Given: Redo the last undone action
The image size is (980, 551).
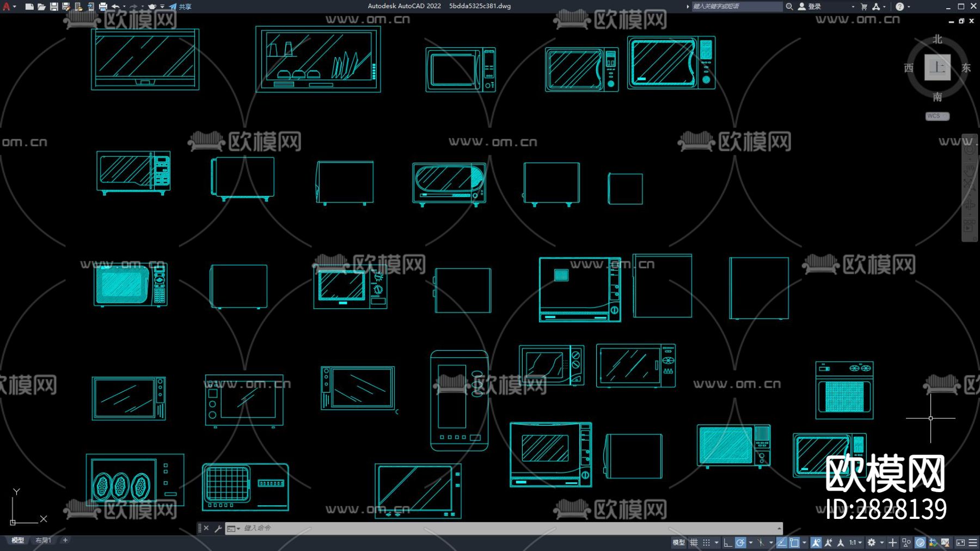Looking at the screenshot, I should pos(133,7).
